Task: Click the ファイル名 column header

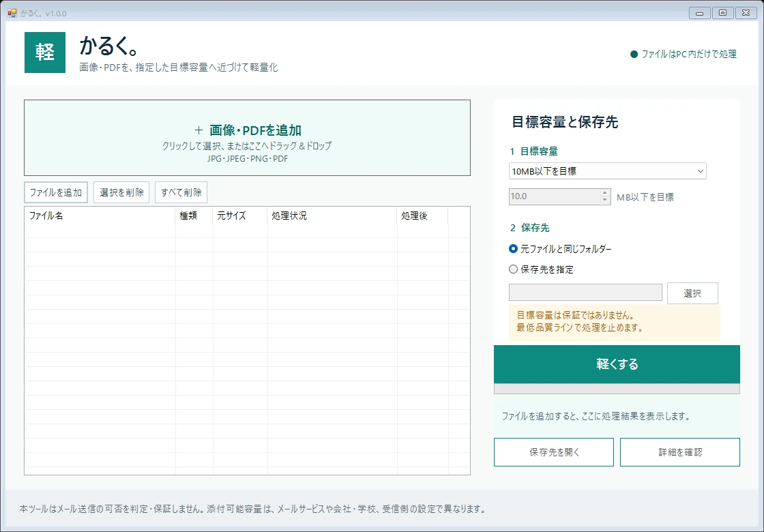Action: [100, 216]
